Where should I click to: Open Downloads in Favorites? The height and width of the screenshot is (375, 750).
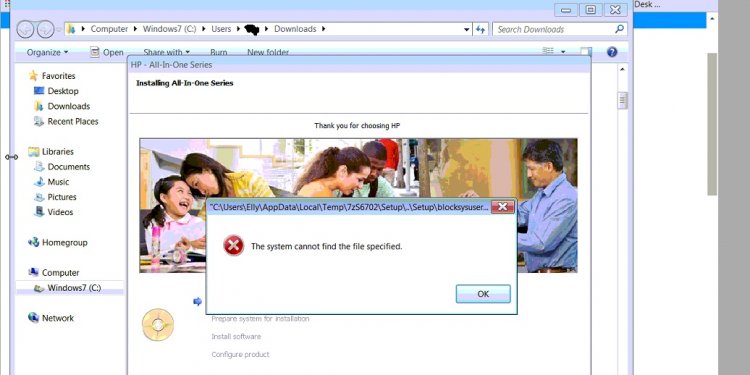click(x=68, y=106)
